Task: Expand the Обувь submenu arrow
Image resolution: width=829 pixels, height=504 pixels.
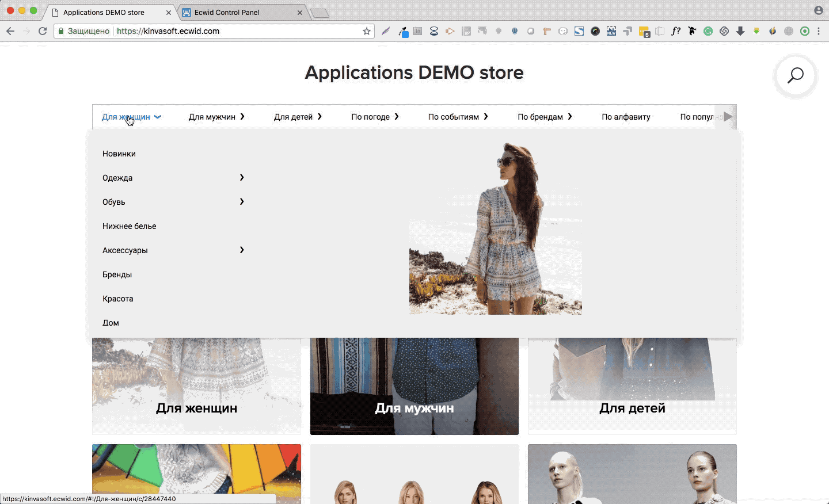Action: pyautogui.click(x=242, y=201)
